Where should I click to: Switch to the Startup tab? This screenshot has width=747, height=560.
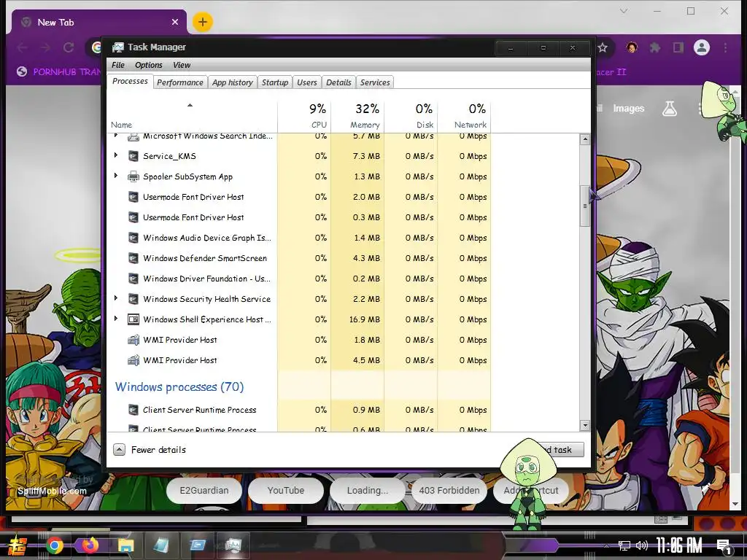[275, 82]
